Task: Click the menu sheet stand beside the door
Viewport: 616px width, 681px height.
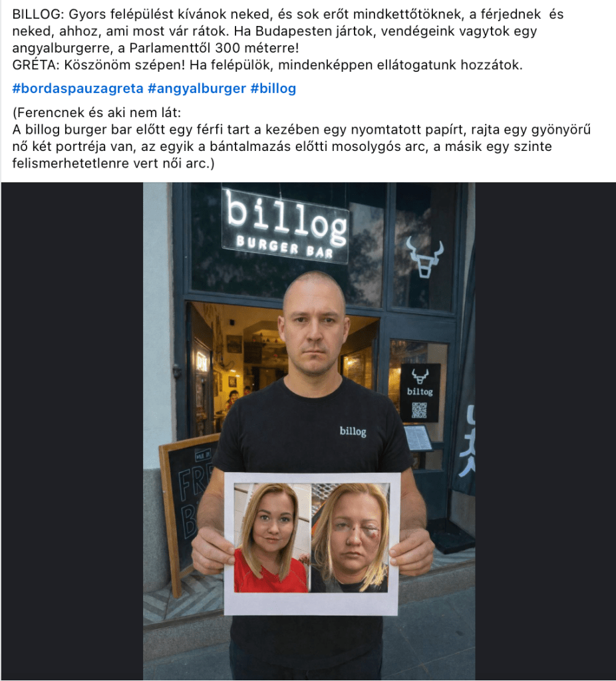Action: 418,439
